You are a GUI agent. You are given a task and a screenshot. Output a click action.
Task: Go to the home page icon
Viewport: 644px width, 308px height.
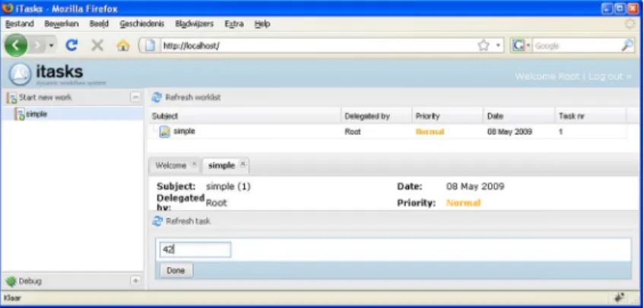pos(123,45)
